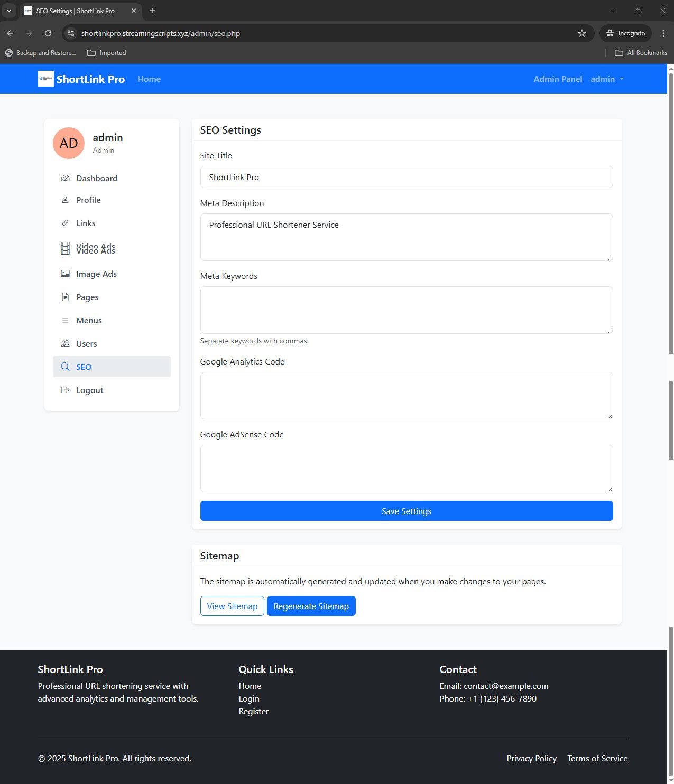Screen dimensions: 674x784
Task: Open the Backup and Restore bookmark
Action: pyautogui.click(x=41, y=53)
